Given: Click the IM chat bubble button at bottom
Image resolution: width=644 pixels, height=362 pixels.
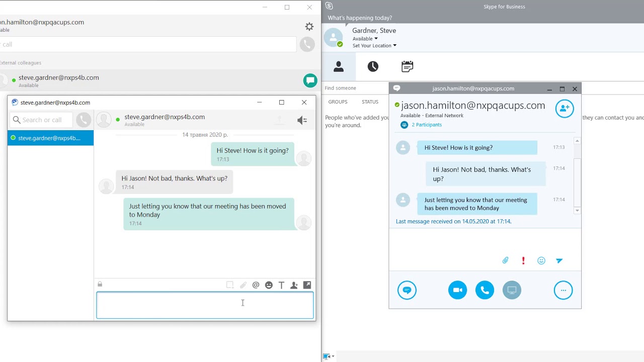Looking at the screenshot, I should 407,290.
